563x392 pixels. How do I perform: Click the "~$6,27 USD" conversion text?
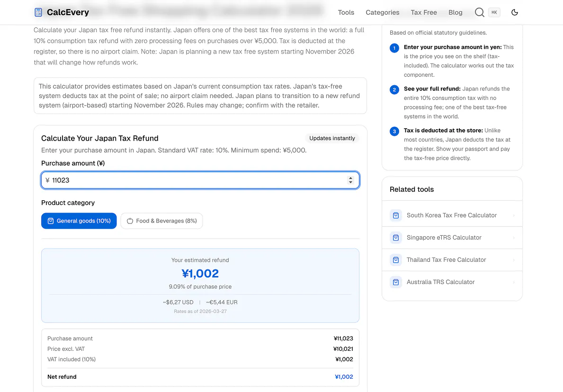pos(178,302)
